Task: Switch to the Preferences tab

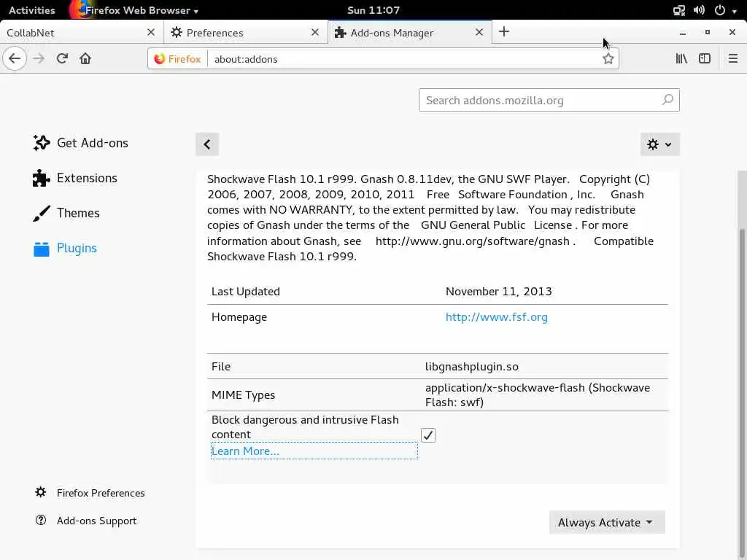Action: tap(246, 32)
